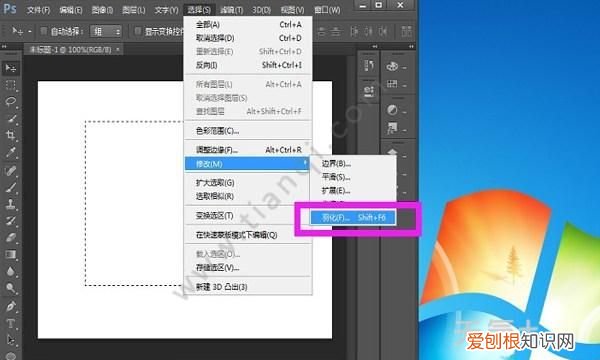The height and width of the screenshot is (360, 600).
Task: Open the 窗口(W) menu
Action: (x=327, y=10)
